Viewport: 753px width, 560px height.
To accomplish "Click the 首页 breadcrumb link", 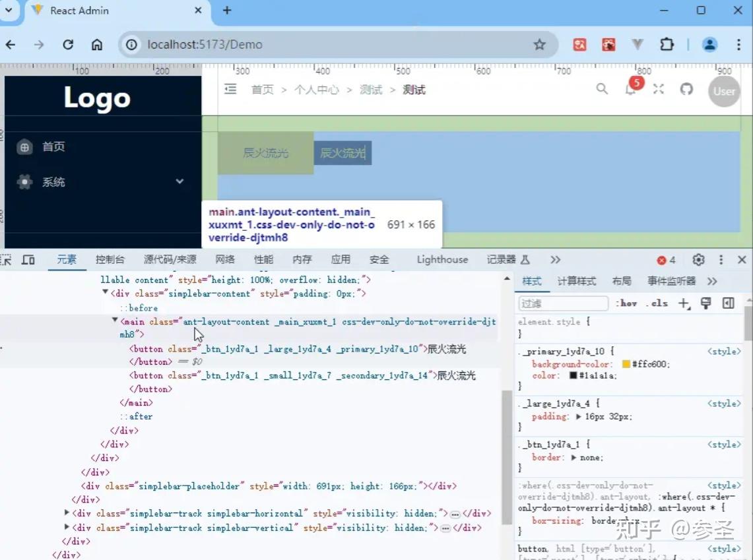I will 261,90.
